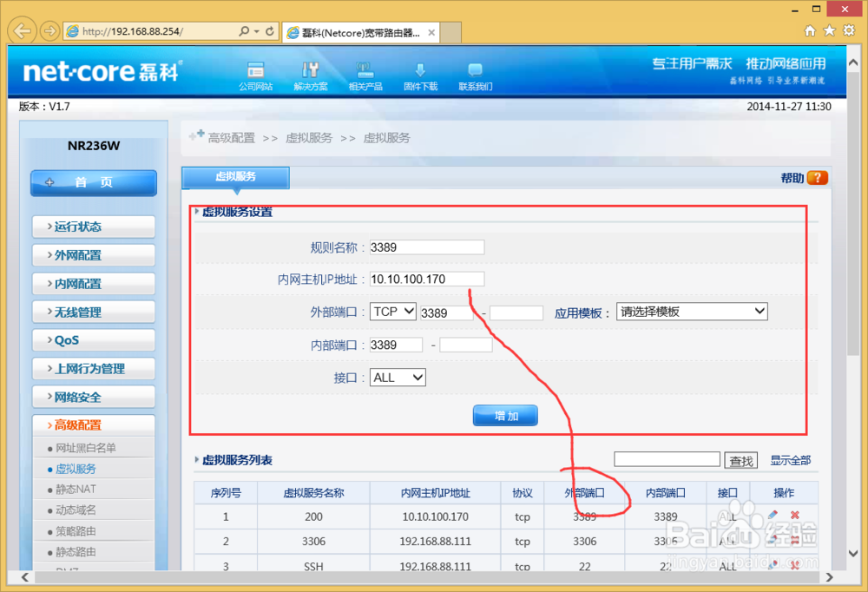Open the 相关产品 header icon
The height and width of the screenshot is (592, 868).
[365, 76]
